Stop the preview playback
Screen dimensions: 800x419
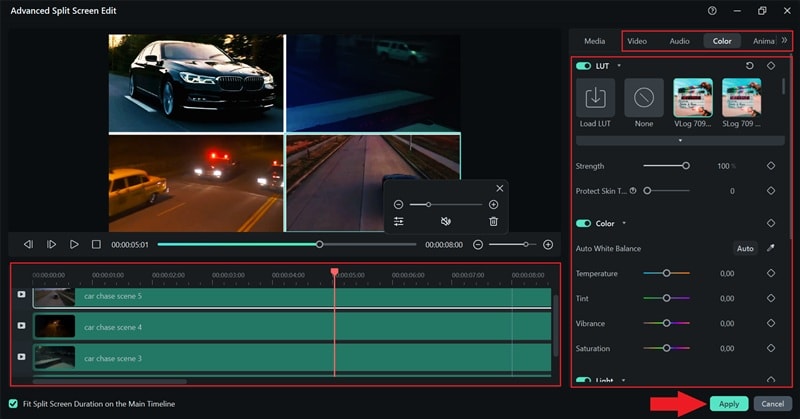(96, 244)
